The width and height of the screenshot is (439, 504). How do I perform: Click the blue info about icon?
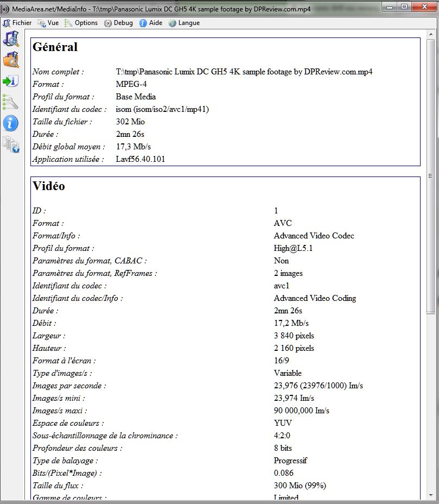point(11,123)
